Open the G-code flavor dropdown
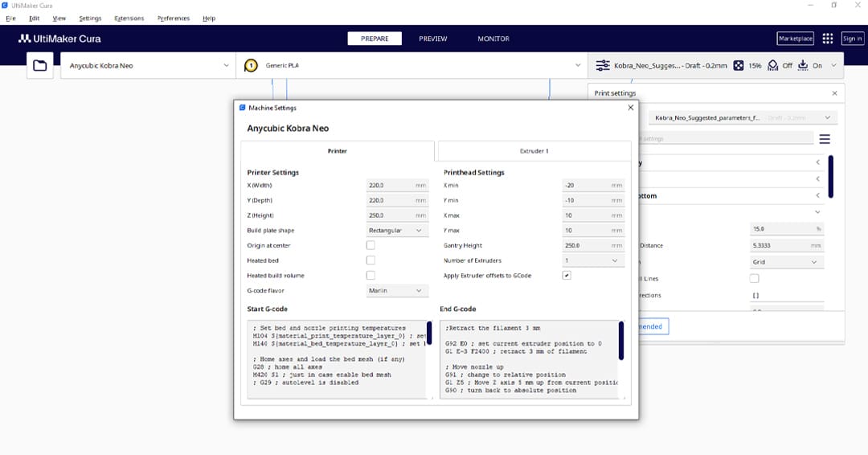 [x=397, y=290]
